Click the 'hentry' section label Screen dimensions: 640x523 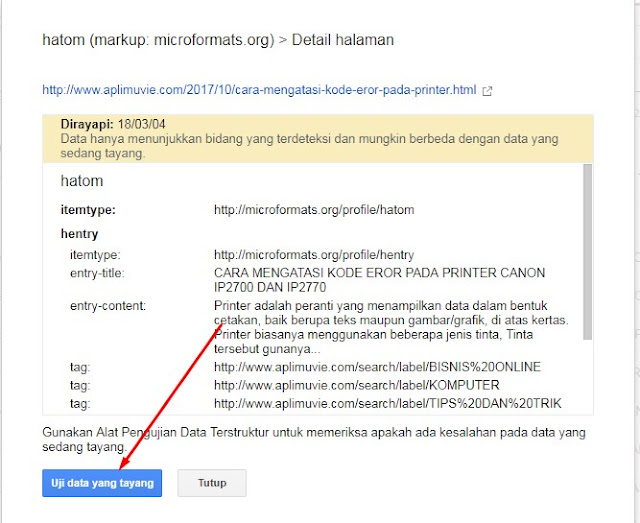point(80,234)
